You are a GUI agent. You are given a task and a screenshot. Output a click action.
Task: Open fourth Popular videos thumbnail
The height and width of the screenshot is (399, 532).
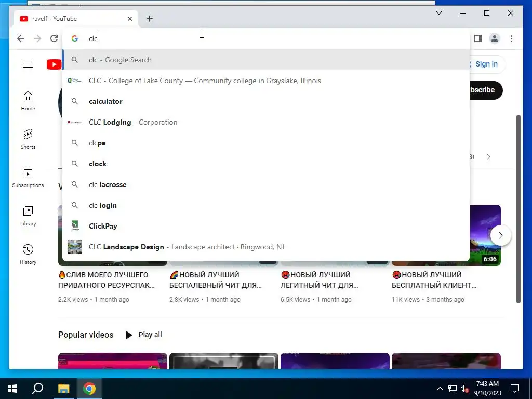(x=446, y=361)
